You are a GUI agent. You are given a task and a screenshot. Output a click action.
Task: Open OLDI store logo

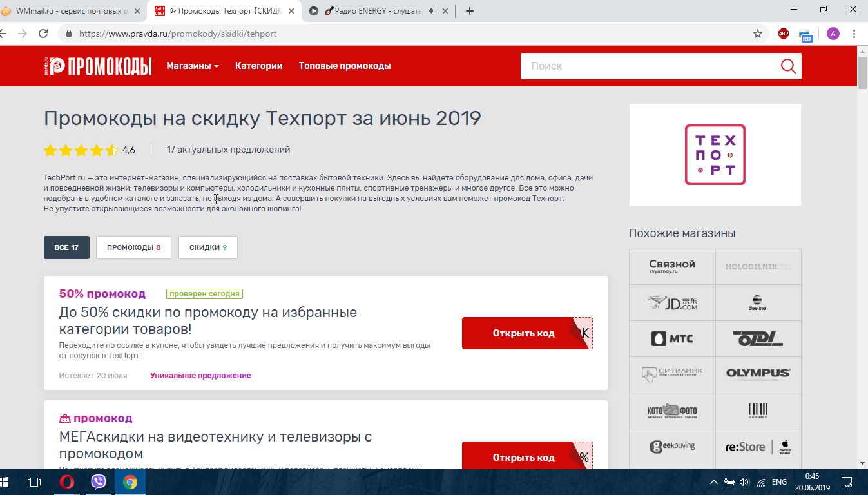coord(758,339)
